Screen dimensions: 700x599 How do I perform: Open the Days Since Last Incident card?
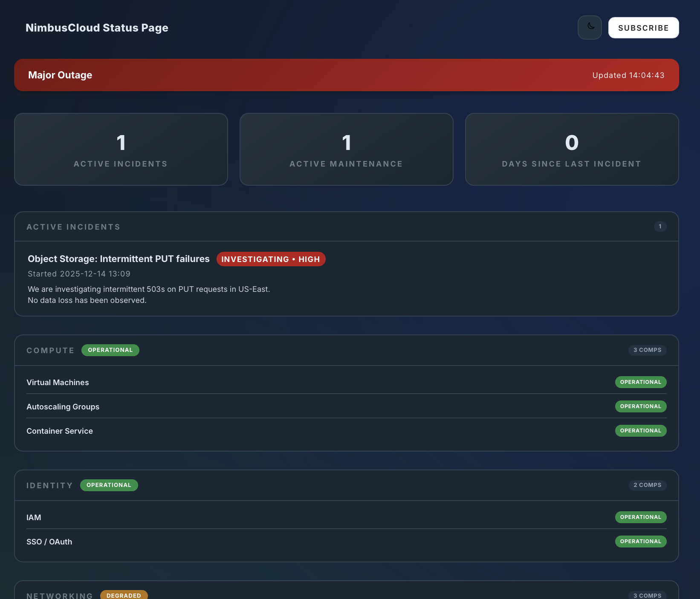tap(572, 149)
